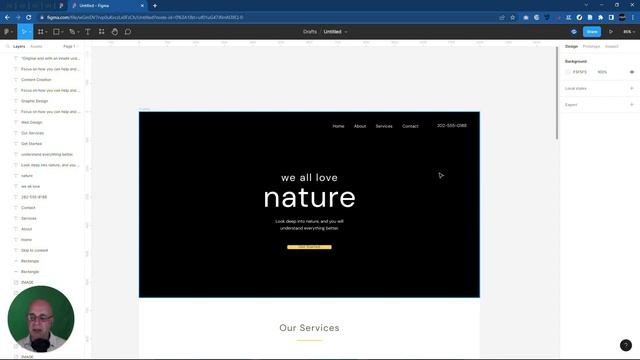640x360 pixels.
Task: Open a new browser tab
Action: click(x=155, y=6)
